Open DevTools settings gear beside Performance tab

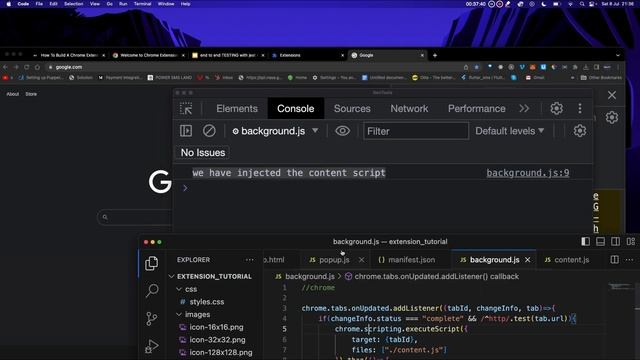coord(556,108)
